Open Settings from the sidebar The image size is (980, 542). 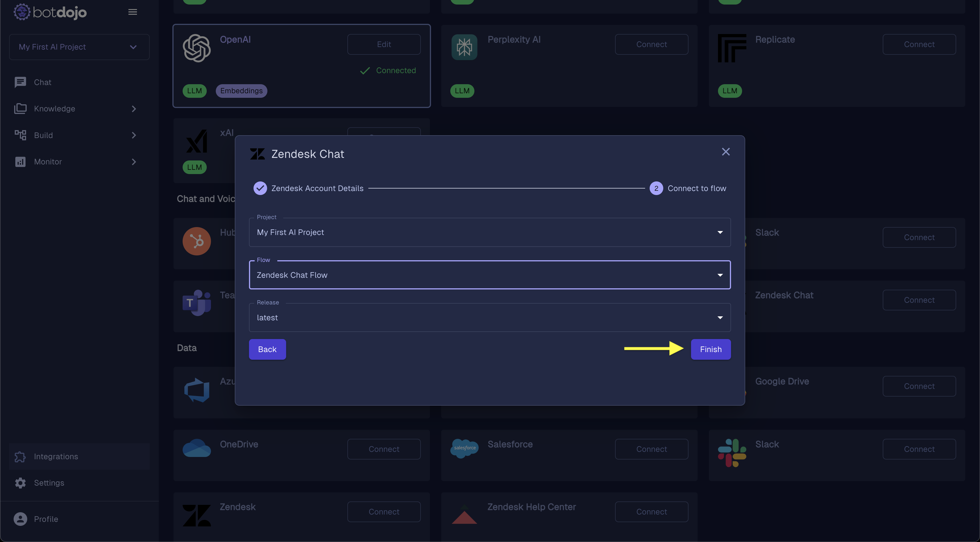point(79,483)
